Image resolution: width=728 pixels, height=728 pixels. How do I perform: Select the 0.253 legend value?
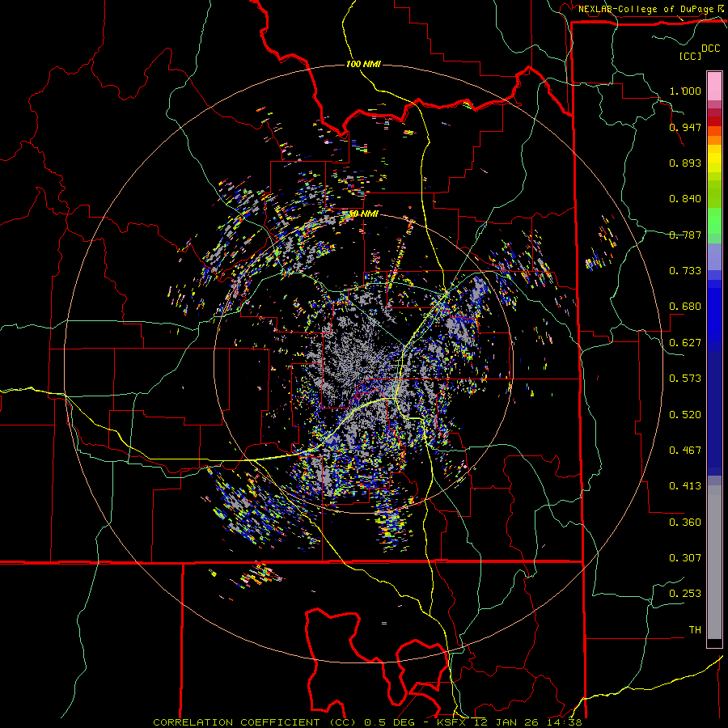(685, 594)
